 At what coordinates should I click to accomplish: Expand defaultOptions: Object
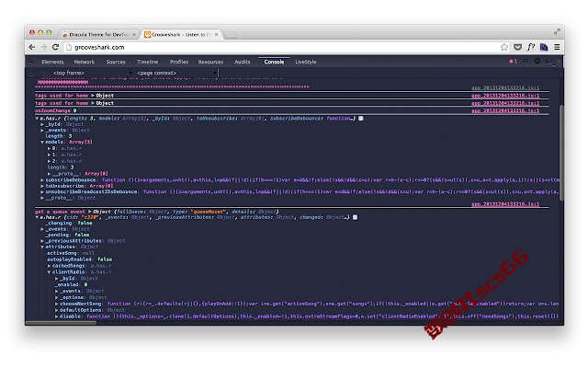pos(57,310)
